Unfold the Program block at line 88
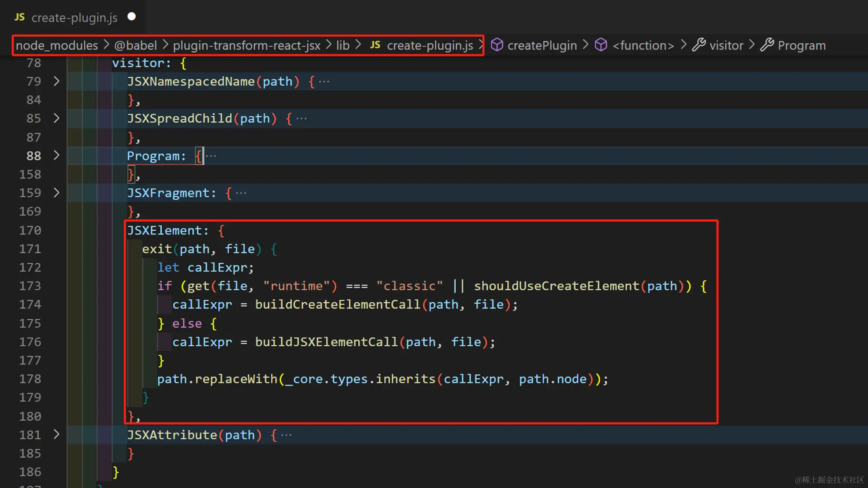868x488 pixels. pos(56,155)
